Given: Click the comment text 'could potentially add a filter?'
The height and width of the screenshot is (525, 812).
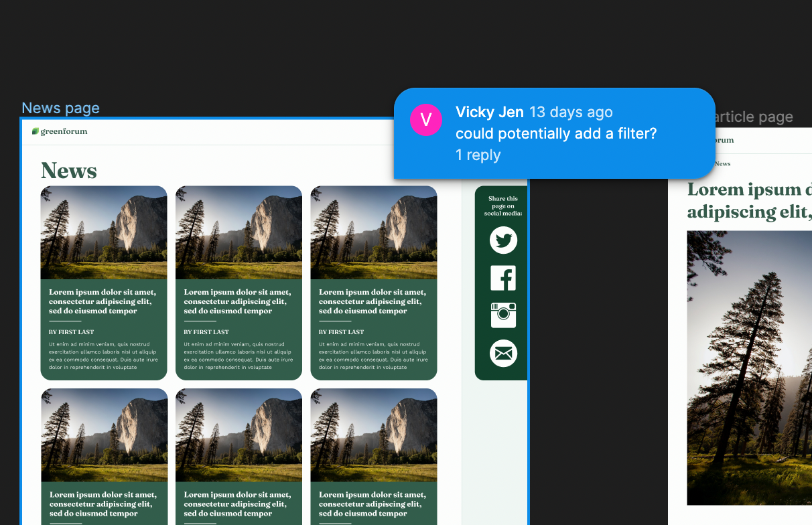Looking at the screenshot, I should coord(556,133).
